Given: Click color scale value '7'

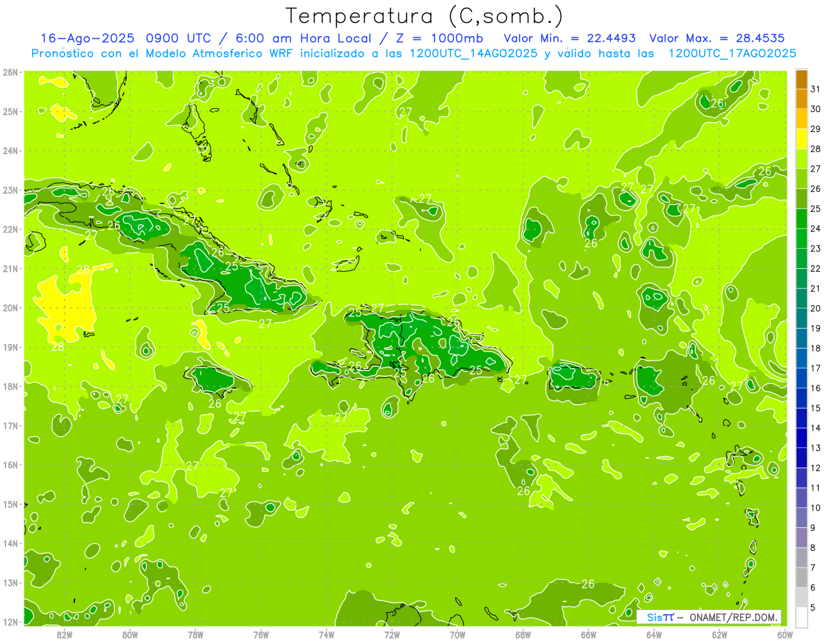Looking at the screenshot, I should point(813,568).
